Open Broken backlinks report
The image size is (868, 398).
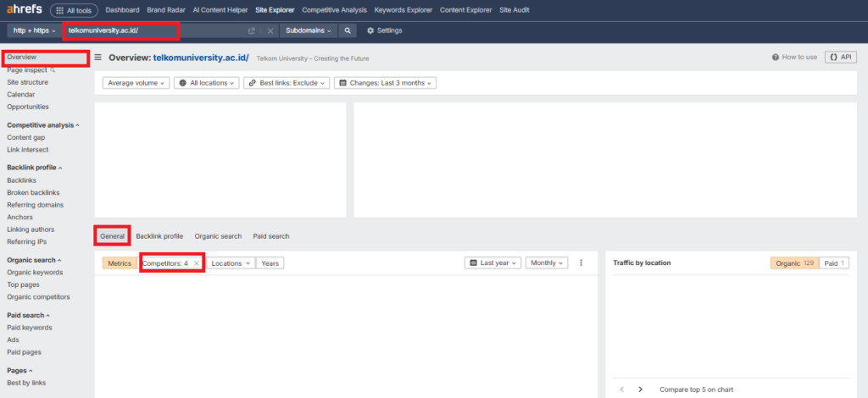point(33,193)
